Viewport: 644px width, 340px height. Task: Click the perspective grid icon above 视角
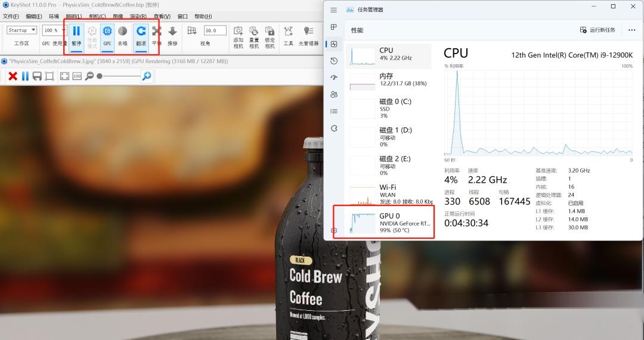point(192,31)
